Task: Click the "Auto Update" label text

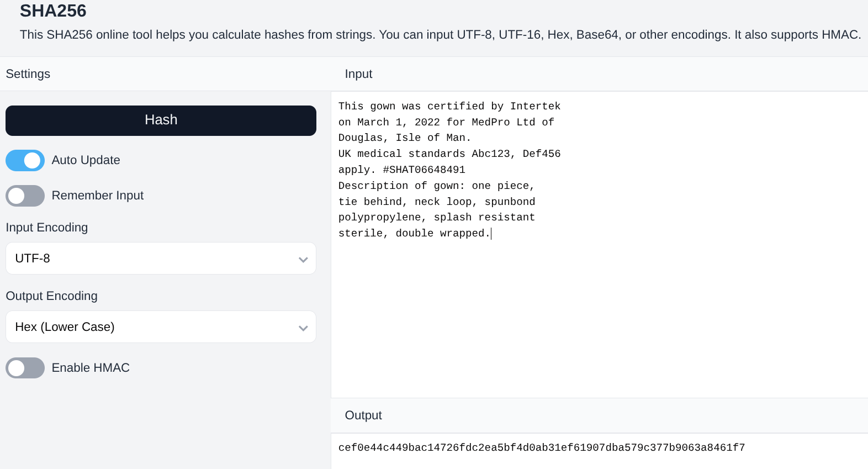Action: (x=86, y=160)
